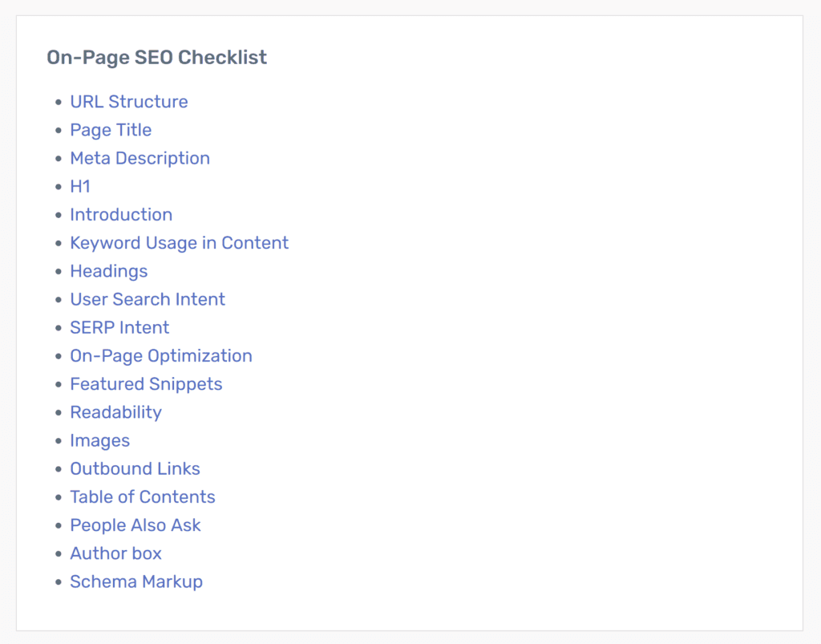The image size is (821, 644).
Task: Click the On-Page SEO Checklist heading
Action: 156,58
